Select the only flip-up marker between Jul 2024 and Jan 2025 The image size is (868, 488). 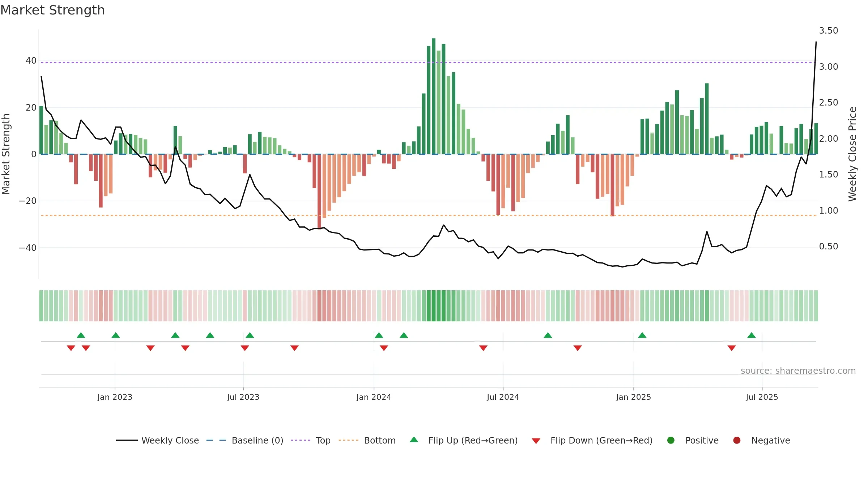pyautogui.click(x=548, y=335)
